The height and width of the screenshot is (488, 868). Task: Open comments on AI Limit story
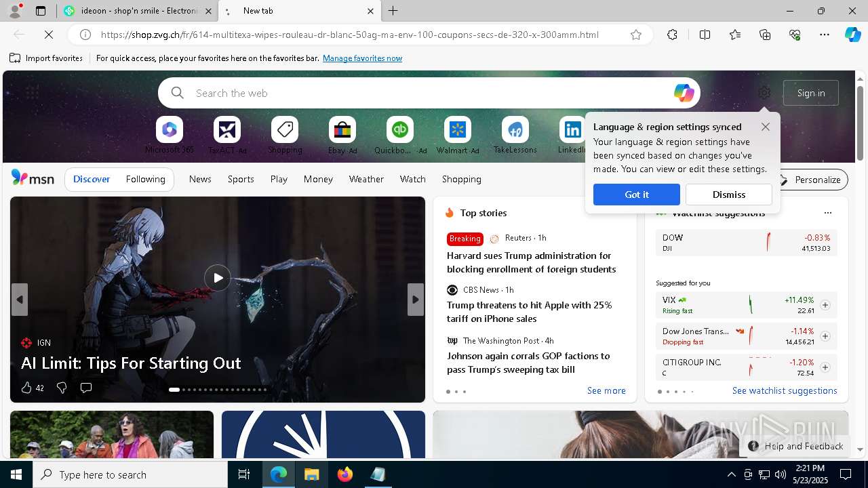pyautogui.click(x=86, y=388)
